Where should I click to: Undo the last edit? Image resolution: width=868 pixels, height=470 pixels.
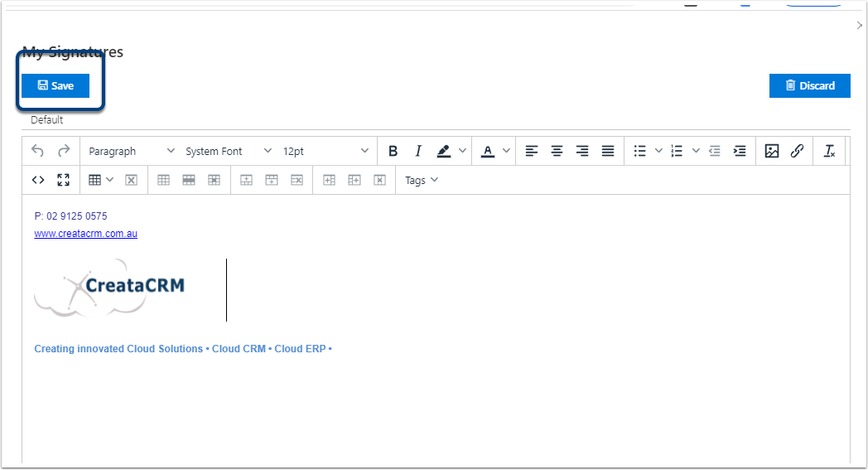[37, 151]
